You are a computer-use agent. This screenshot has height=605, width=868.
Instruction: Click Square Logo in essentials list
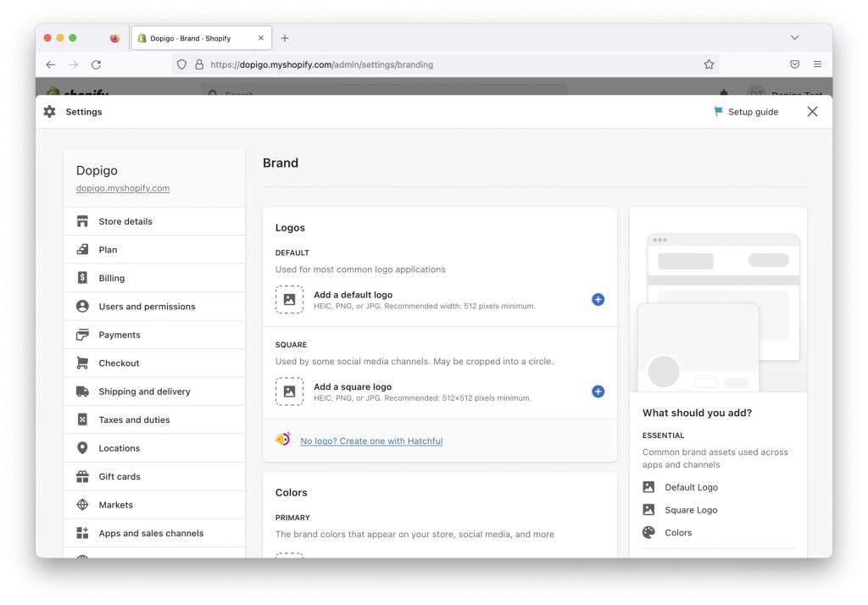[x=691, y=510]
